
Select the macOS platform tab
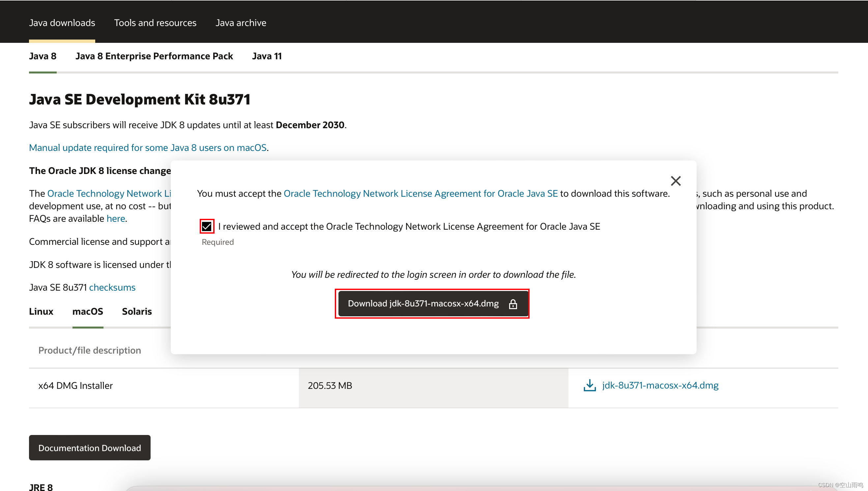(x=88, y=311)
